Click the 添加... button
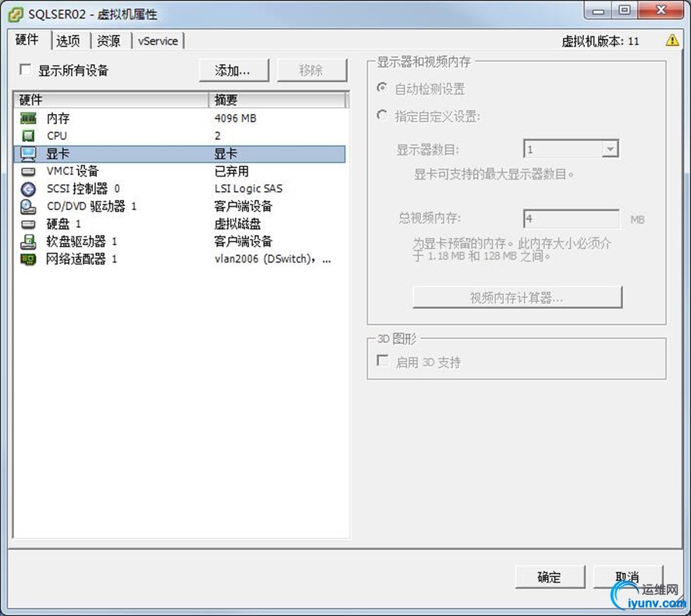 233,70
